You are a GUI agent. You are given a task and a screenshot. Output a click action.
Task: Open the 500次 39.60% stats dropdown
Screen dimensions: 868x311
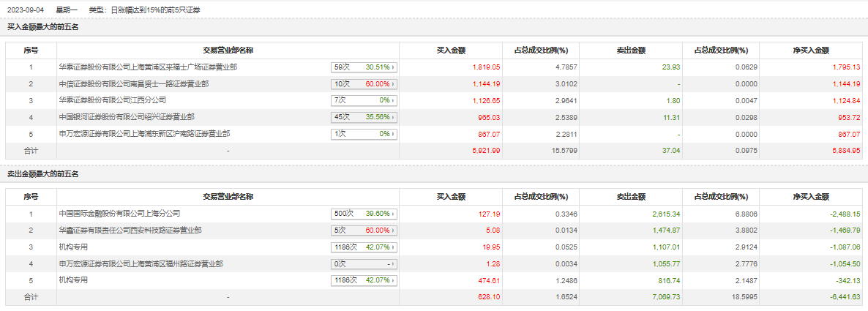[364, 214]
